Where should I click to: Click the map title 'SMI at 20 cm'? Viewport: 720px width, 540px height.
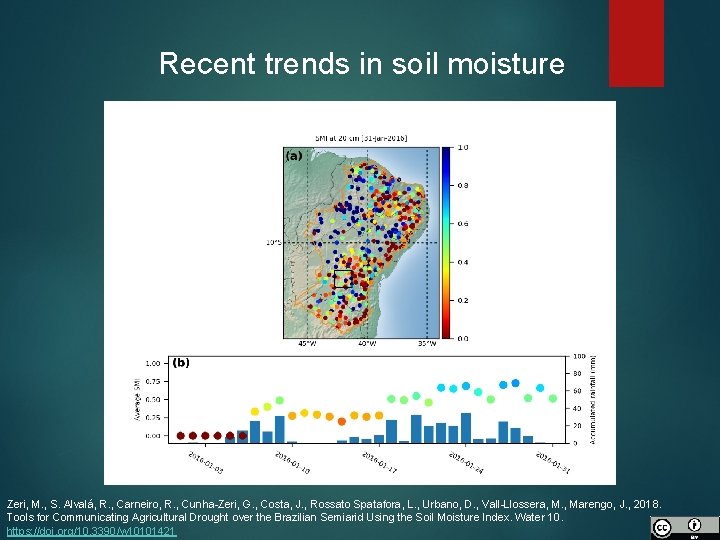(361, 138)
